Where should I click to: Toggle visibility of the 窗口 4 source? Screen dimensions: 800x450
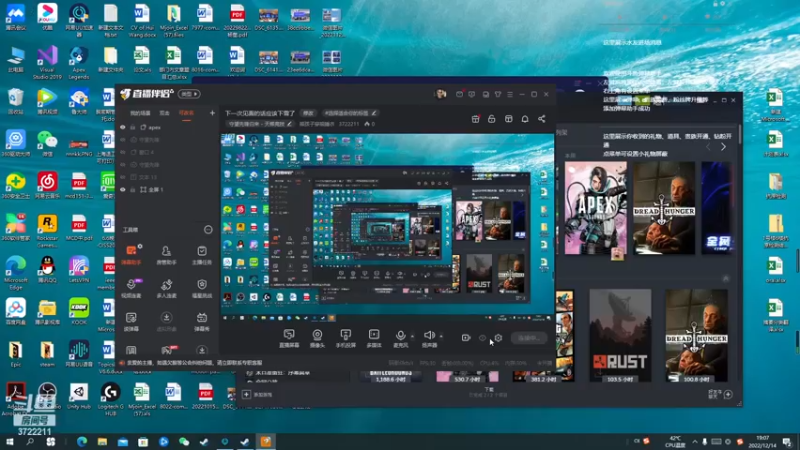[122, 152]
